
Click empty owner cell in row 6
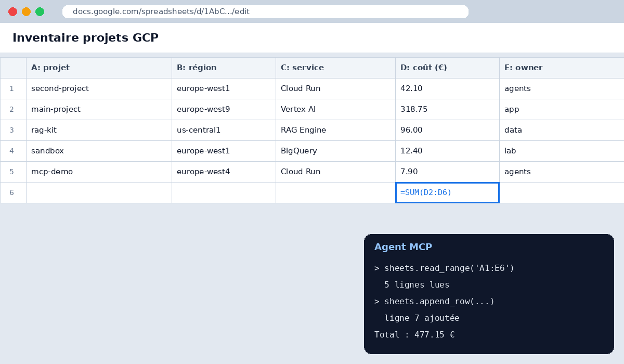562,192
